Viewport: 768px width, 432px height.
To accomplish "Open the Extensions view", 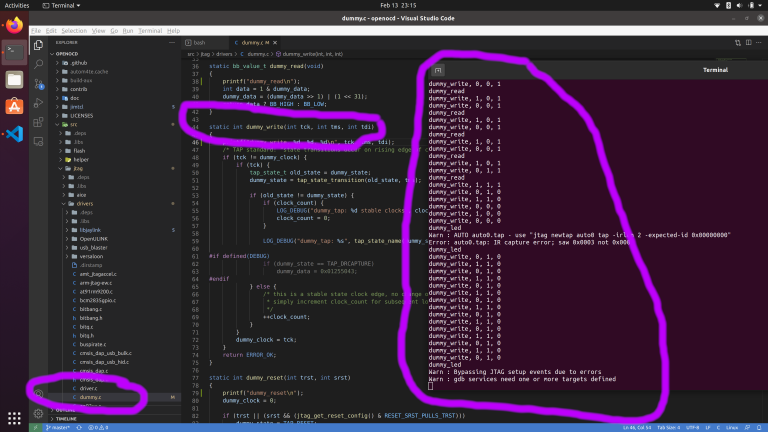I will [x=38, y=122].
